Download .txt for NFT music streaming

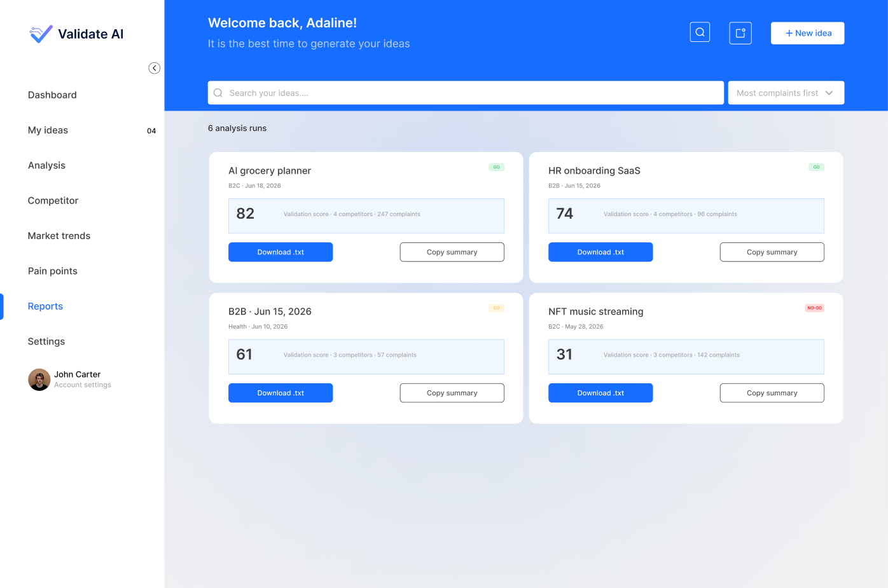(x=600, y=393)
